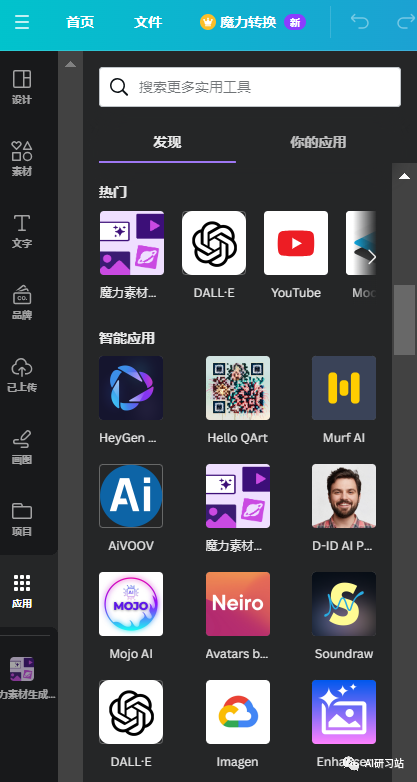Open the hamburger menu icon

21,22
